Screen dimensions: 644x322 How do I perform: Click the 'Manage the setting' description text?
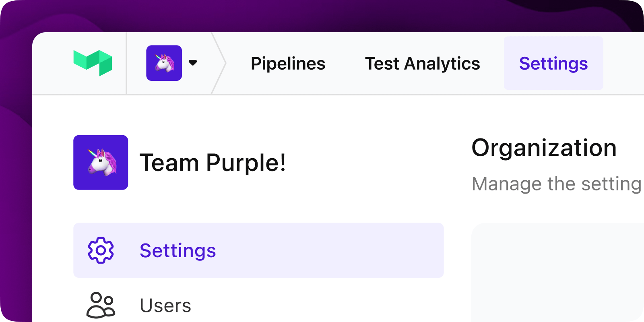[556, 184]
